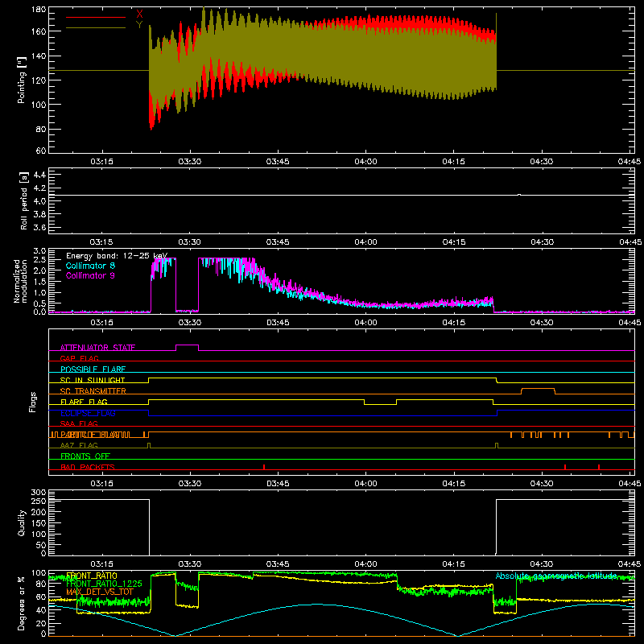This screenshot has width=644, height=644.
Task: Click the 180 tick on Pointing axis
Action: [38, 10]
